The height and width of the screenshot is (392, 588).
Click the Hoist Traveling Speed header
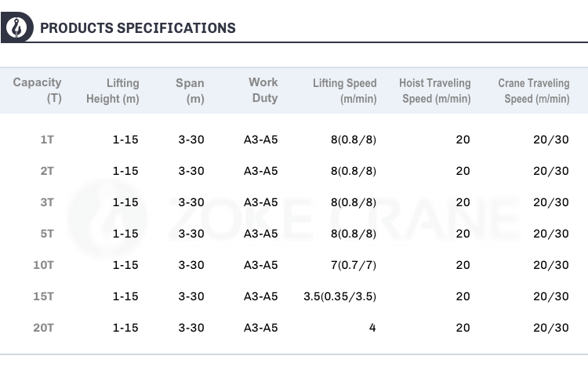[435, 90]
